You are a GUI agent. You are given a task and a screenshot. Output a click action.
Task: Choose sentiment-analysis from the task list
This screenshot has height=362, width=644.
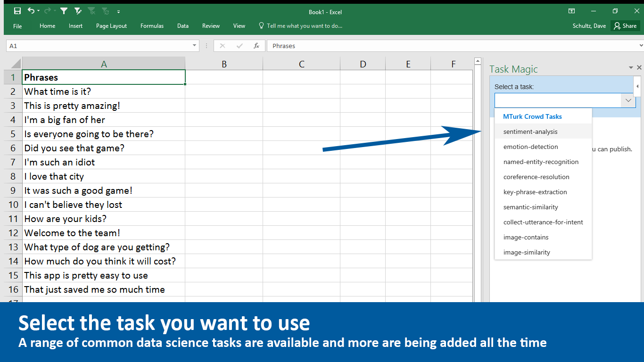pos(543,132)
